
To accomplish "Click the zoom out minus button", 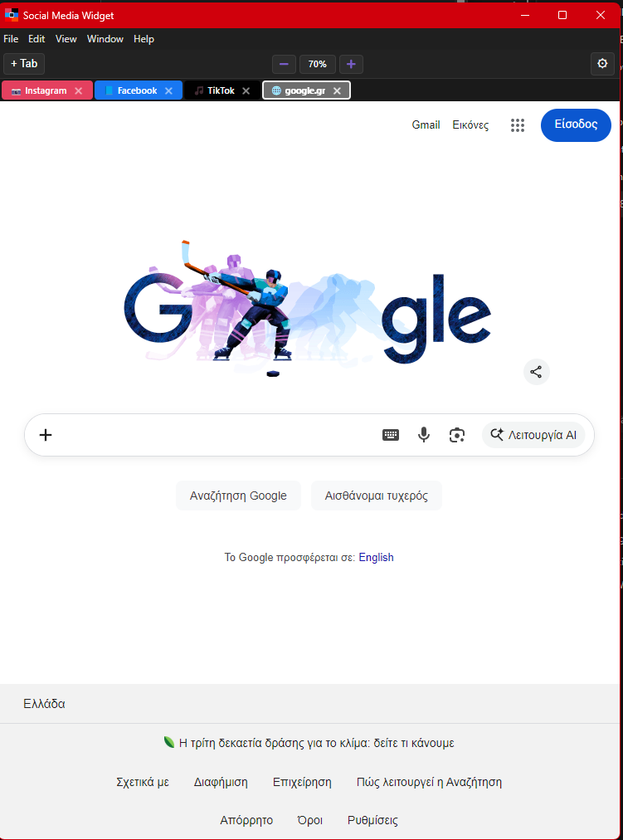I will click(x=284, y=64).
